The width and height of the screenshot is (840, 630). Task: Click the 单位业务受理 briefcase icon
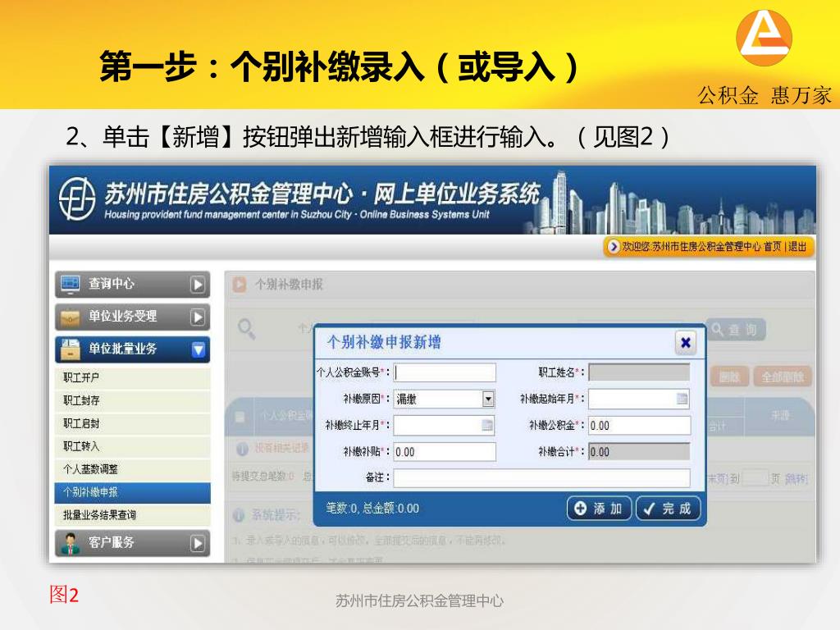coord(70,317)
